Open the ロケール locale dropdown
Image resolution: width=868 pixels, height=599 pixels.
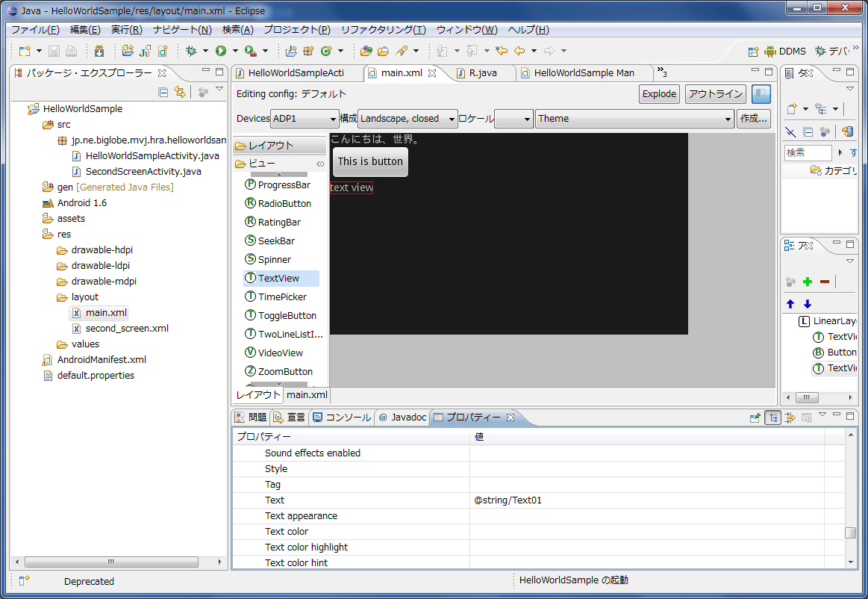pyautogui.click(x=513, y=119)
